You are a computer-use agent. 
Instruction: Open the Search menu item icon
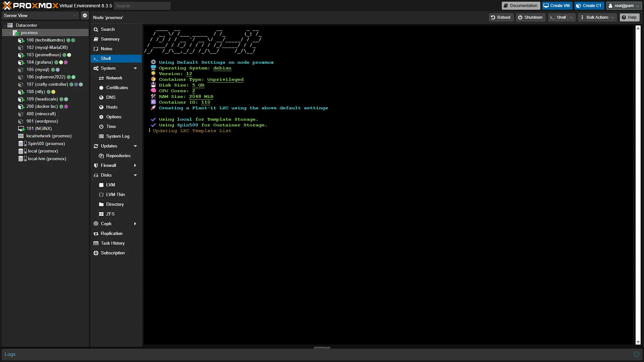tap(96, 29)
